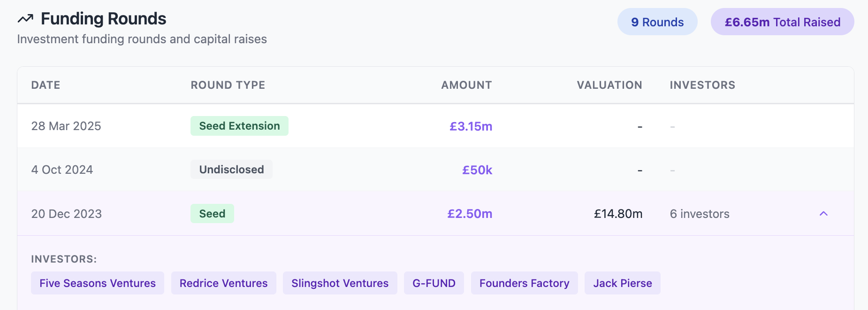Click the Amount column header
This screenshot has width=868, height=310.
coord(466,85)
